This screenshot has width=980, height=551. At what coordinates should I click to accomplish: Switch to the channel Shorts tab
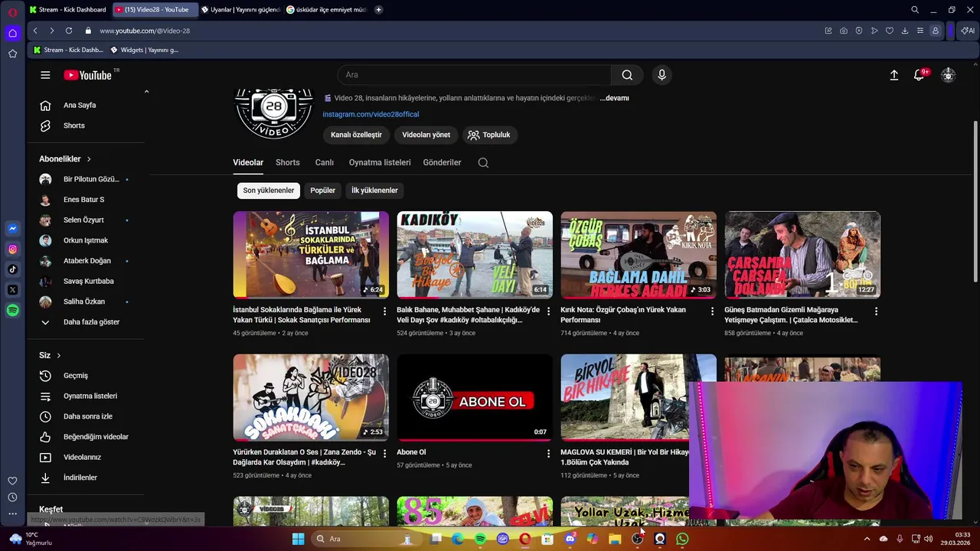click(287, 162)
